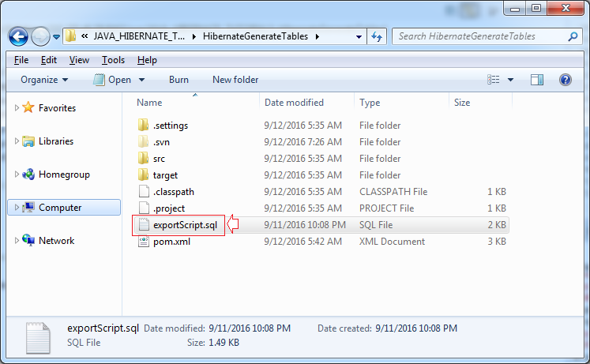Expand the Computer tree node
Image resolution: width=590 pixels, height=364 pixels.
tap(17, 207)
